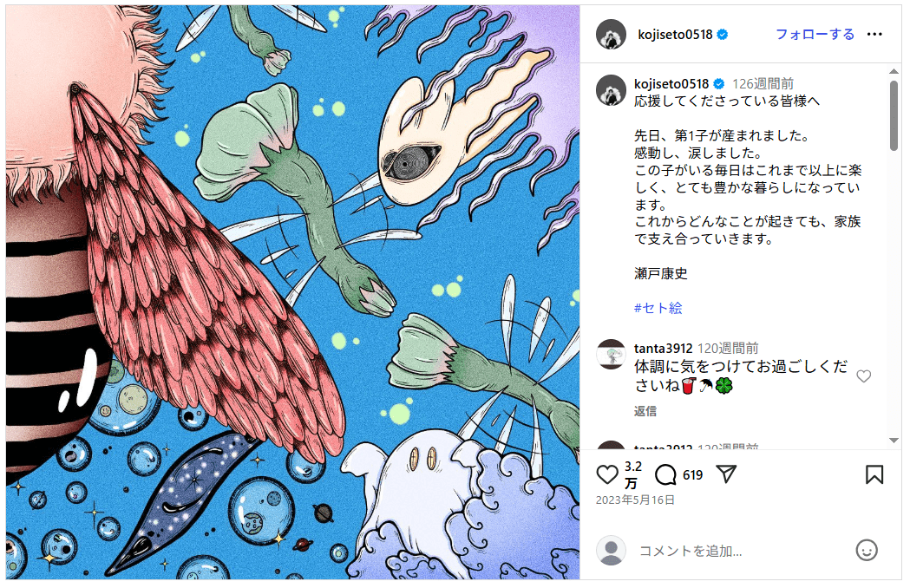Screen dimensions: 910x588
Task: Click the verified badge in the header
Action: pos(723,35)
